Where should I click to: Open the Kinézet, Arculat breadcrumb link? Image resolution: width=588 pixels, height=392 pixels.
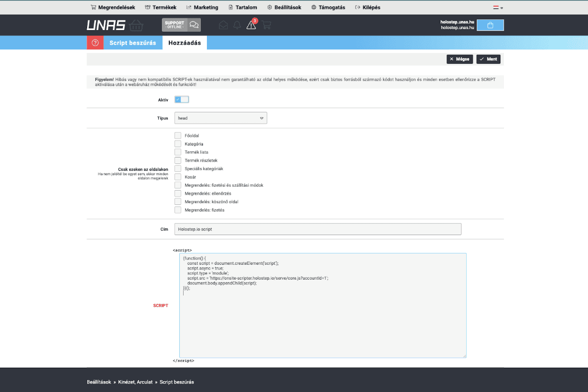(x=136, y=382)
